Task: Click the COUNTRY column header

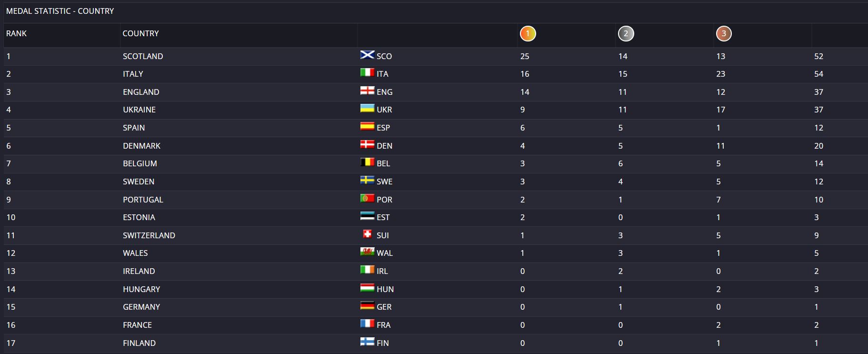Action: tap(140, 34)
